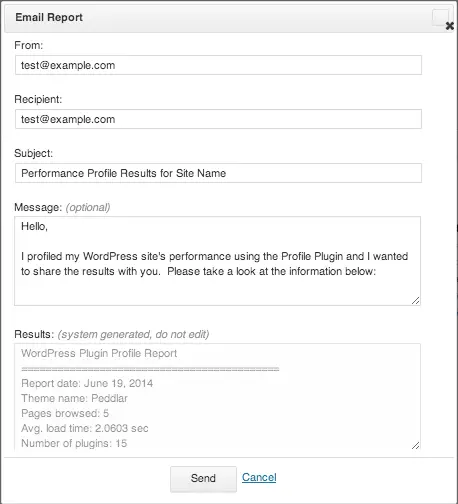The image size is (458, 504).
Task: Click the "Recipient:" label
Action: pyautogui.click(x=38, y=99)
